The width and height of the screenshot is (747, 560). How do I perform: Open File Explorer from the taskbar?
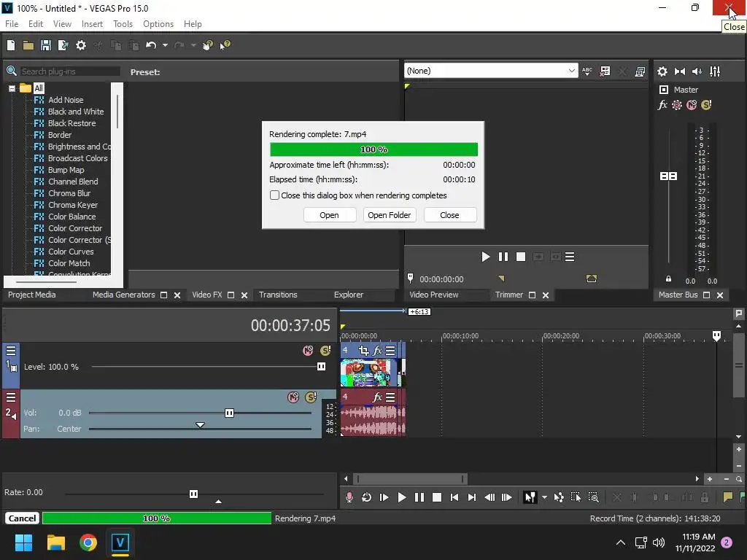pyautogui.click(x=55, y=542)
